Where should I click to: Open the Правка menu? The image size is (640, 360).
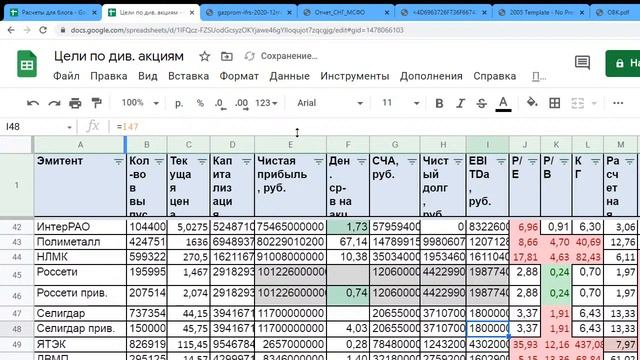[x=109, y=76]
